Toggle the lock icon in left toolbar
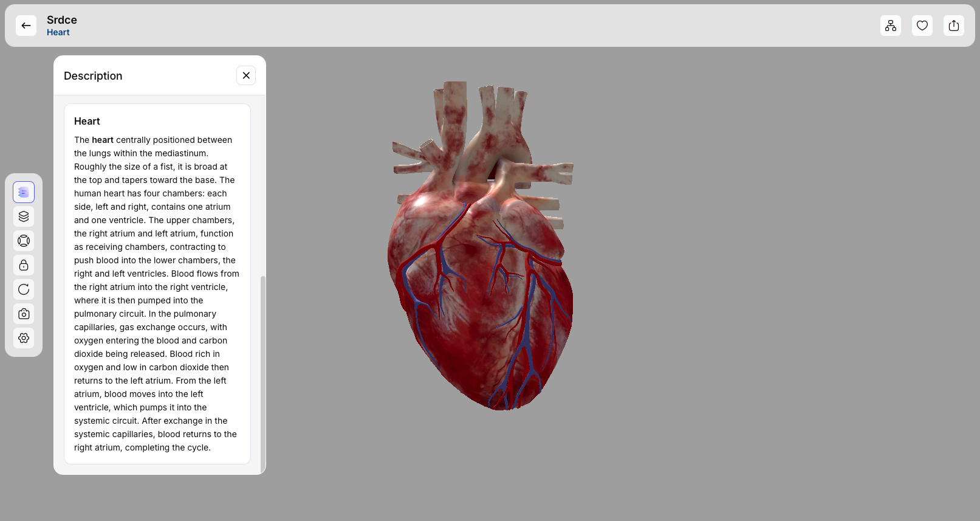 click(24, 265)
